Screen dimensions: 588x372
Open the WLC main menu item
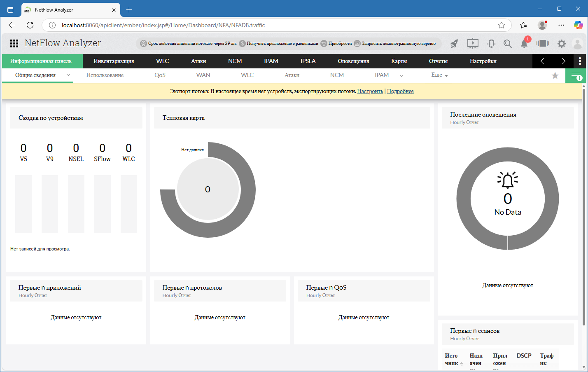click(163, 61)
